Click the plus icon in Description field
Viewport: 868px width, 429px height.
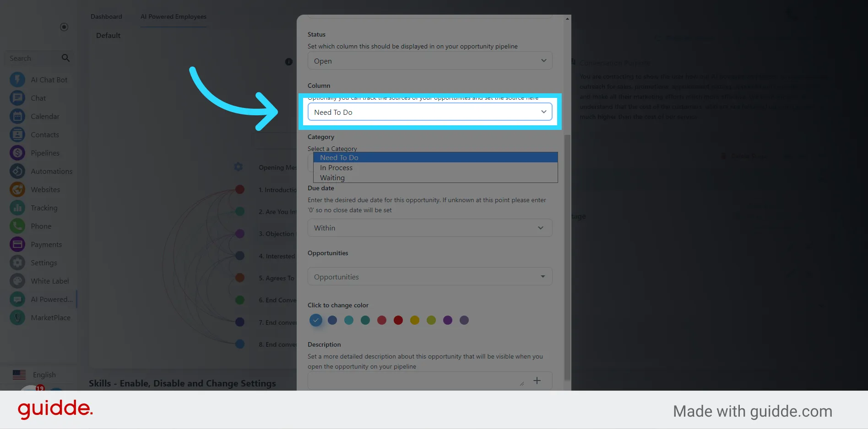point(537,381)
